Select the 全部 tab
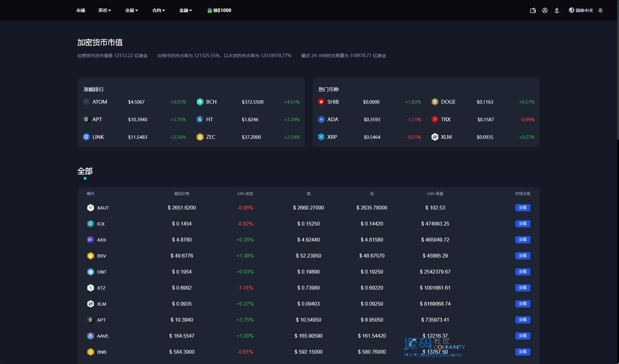619x364 pixels. click(85, 171)
